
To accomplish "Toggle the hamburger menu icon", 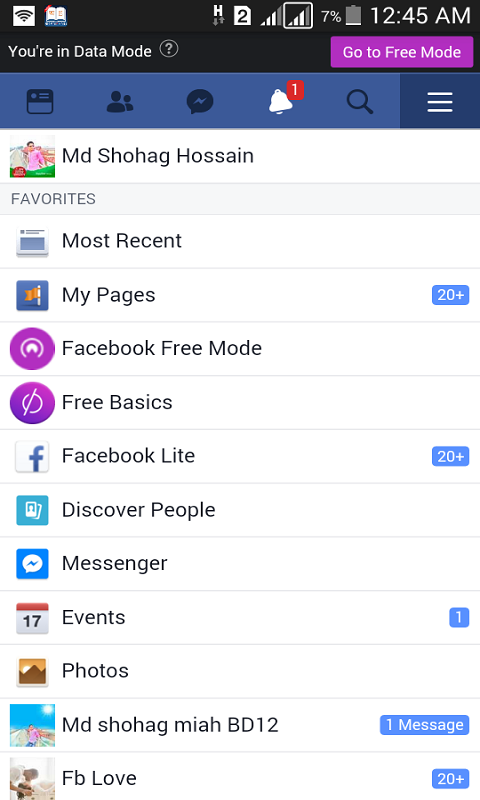I will (x=440, y=102).
